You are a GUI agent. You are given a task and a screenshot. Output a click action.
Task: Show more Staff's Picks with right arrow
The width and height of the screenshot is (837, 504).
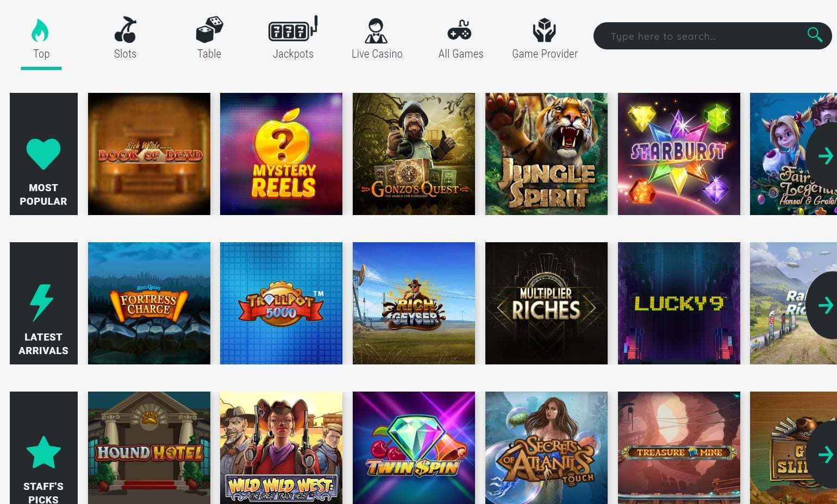tap(824, 455)
